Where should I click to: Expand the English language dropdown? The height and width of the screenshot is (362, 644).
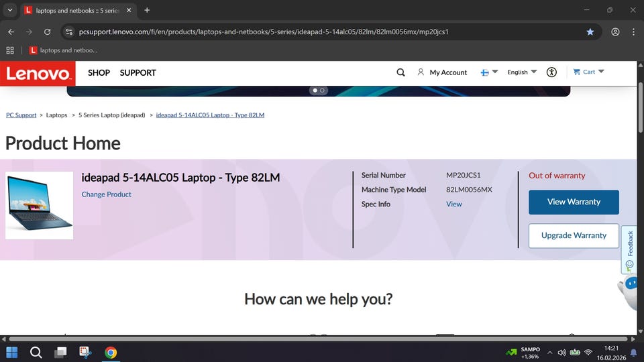coord(522,72)
